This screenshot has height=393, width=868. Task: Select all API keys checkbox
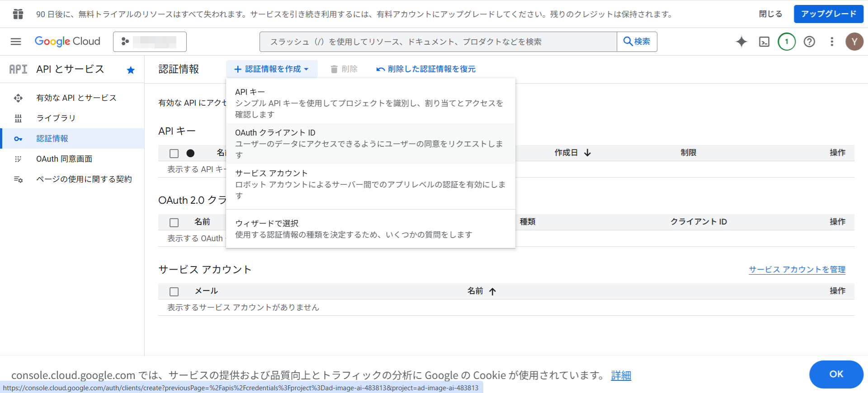[174, 154]
